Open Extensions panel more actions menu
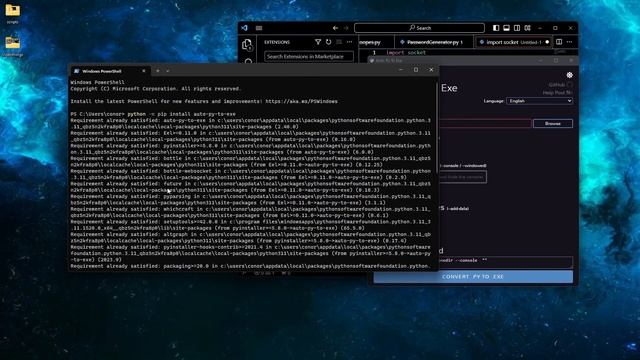This screenshot has height=360, width=640. click(x=349, y=42)
